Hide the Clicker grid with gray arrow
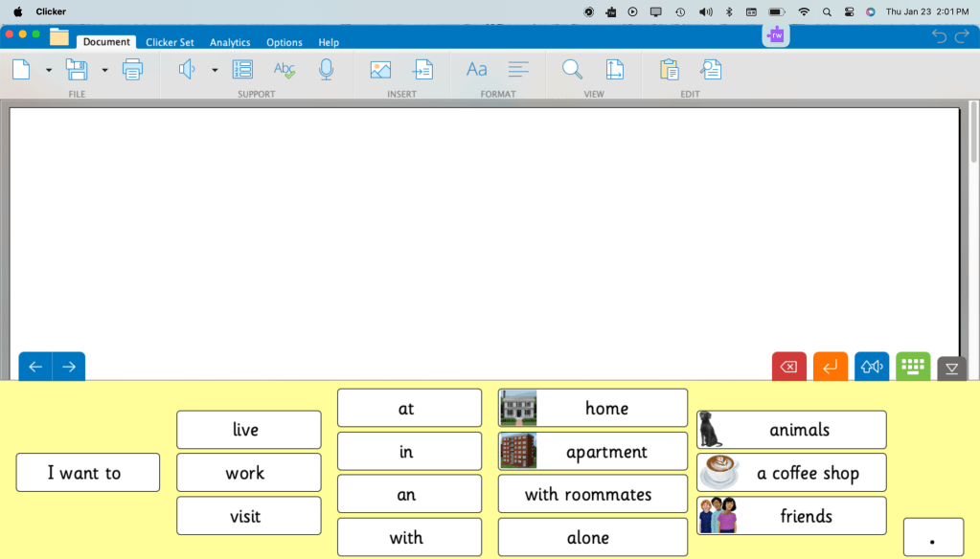Viewport: 980px width, 559px height. coord(951,369)
